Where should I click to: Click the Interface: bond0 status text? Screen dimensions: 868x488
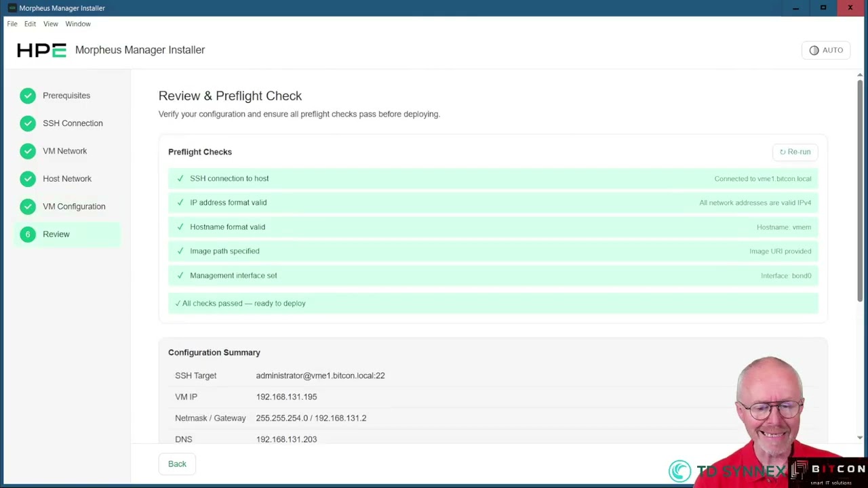(x=786, y=276)
